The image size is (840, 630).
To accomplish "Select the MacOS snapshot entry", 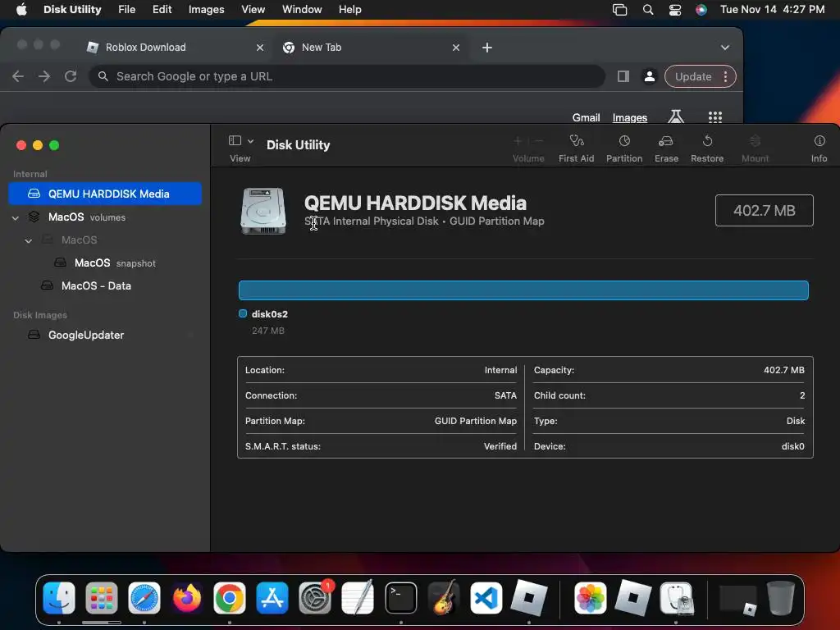I will coord(105,263).
